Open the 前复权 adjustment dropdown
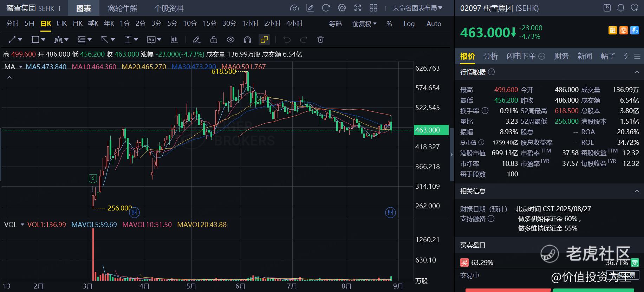The image size is (644, 292). click(x=364, y=24)
